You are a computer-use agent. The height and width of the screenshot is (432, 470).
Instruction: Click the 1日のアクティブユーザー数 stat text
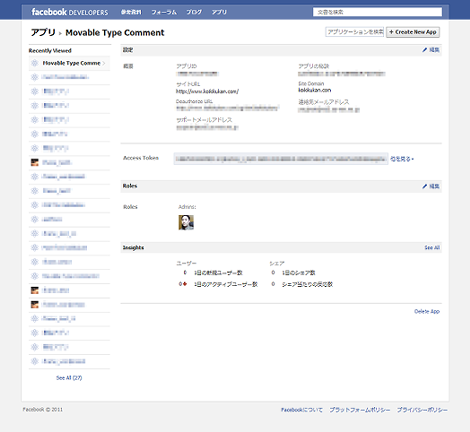click(226, 284)
